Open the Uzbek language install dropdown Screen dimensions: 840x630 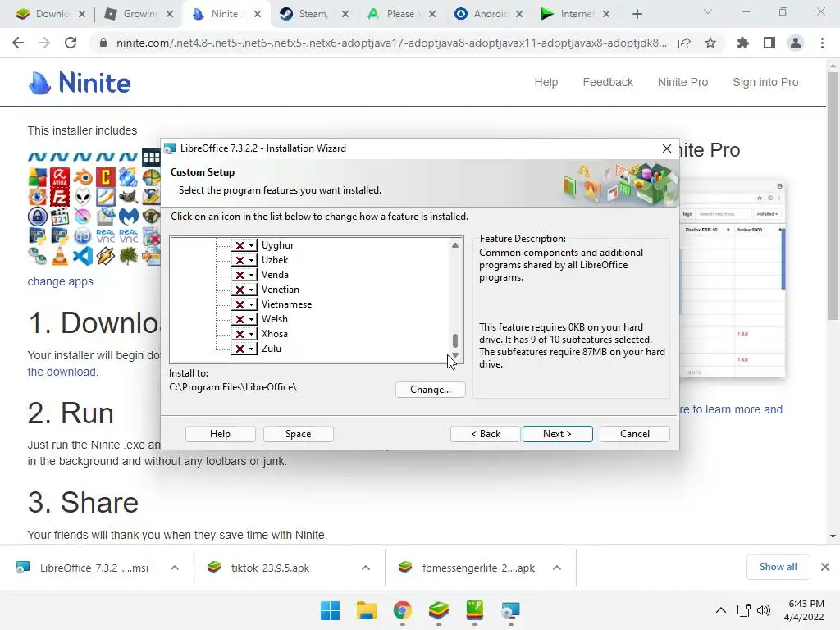tap(244, 260)
